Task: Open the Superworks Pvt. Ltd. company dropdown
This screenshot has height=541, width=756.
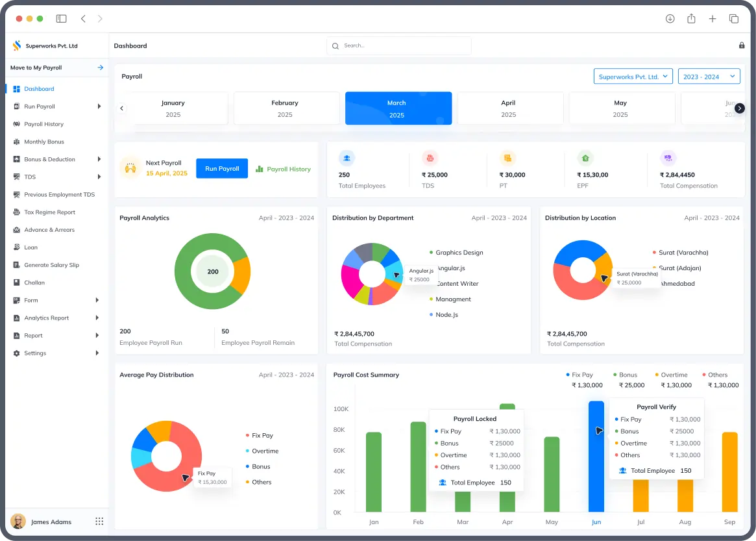Action: (x=633, y=77)
